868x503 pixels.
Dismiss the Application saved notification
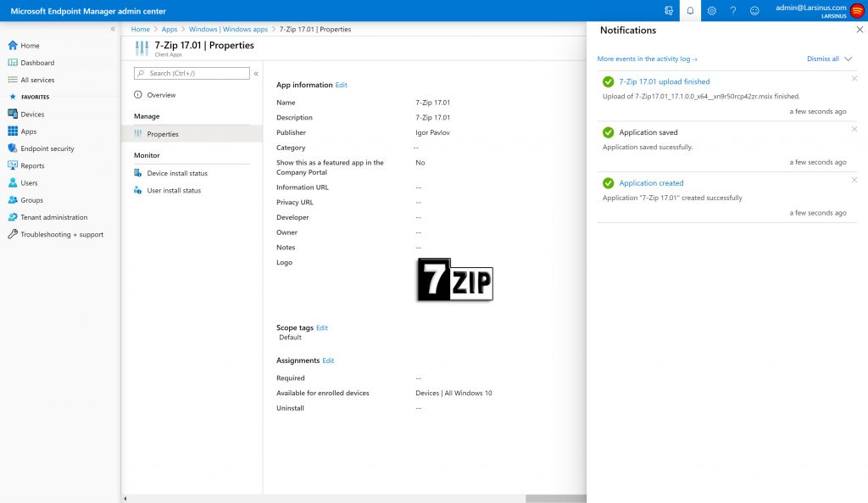coord(854,129)
